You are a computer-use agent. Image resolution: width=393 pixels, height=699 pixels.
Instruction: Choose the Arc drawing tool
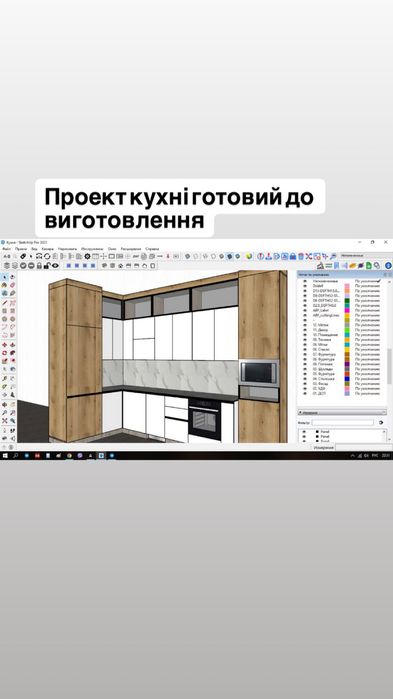coord(4,326)
